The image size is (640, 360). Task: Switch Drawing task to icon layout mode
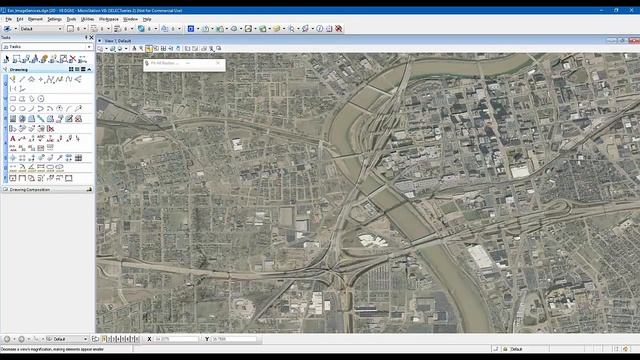(71, 69)
